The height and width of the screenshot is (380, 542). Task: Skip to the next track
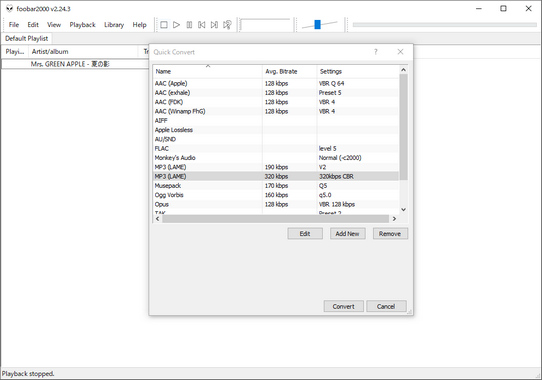[214, 25]
